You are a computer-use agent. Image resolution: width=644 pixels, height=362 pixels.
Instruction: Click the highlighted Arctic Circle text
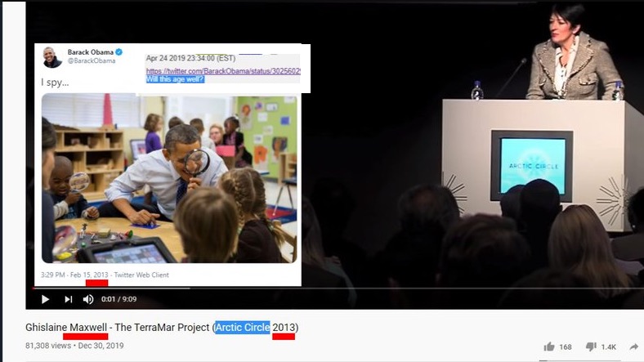[x=243, y=328]
